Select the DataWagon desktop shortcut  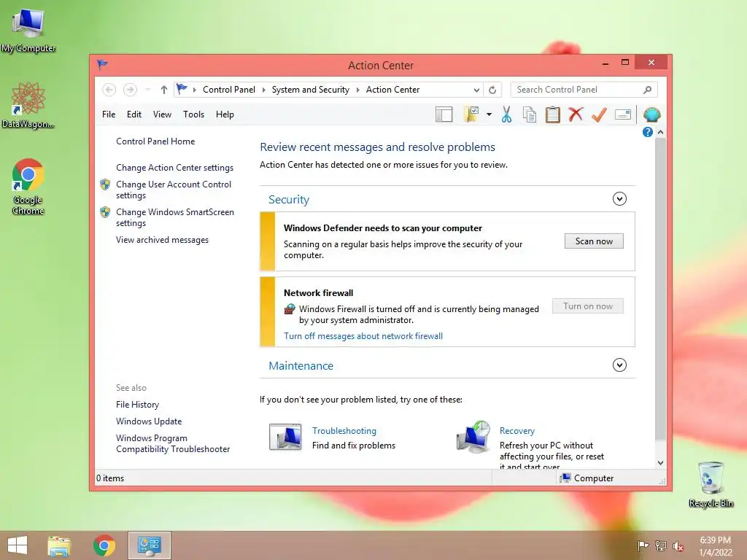[x=28, y=105]
